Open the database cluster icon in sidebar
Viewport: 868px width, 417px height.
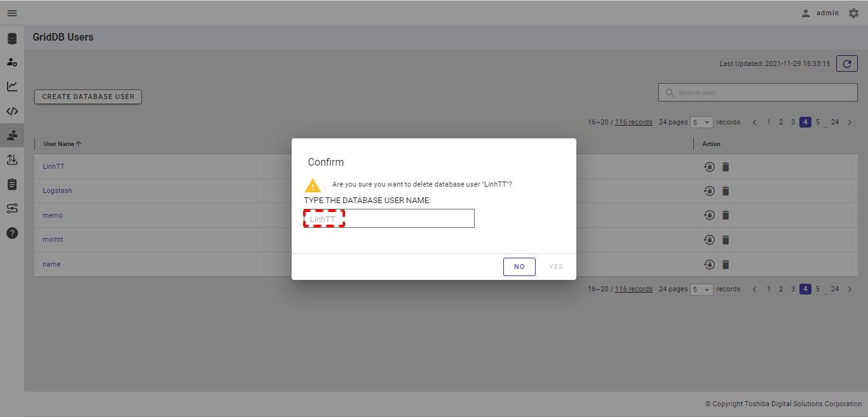click(12, 39)
